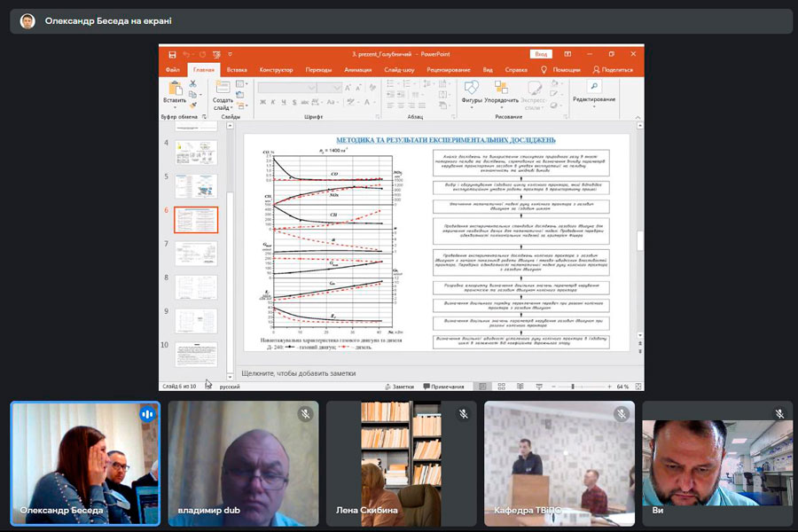
Task: Select slide 7 thumbnail
Action: [197, 254]
